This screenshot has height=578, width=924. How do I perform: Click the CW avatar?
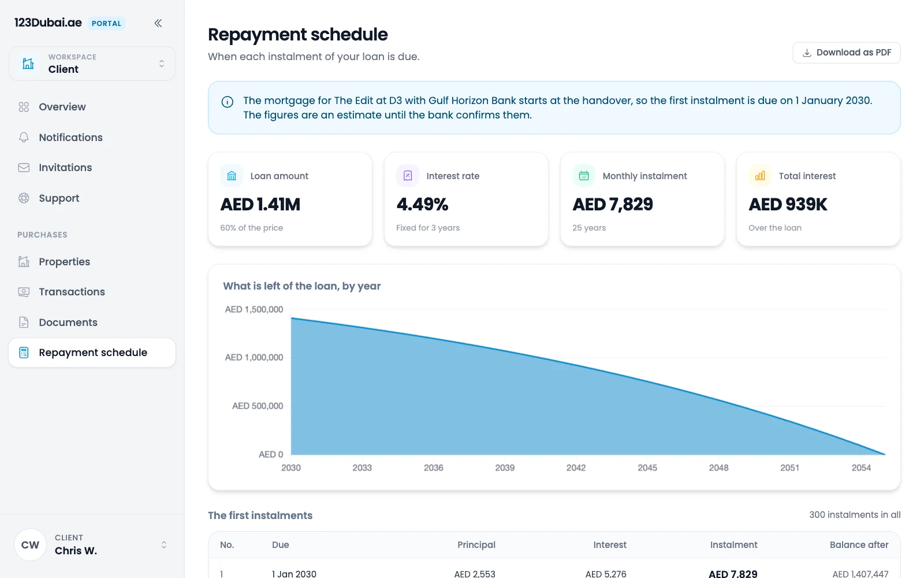click(x=30, y=544)
